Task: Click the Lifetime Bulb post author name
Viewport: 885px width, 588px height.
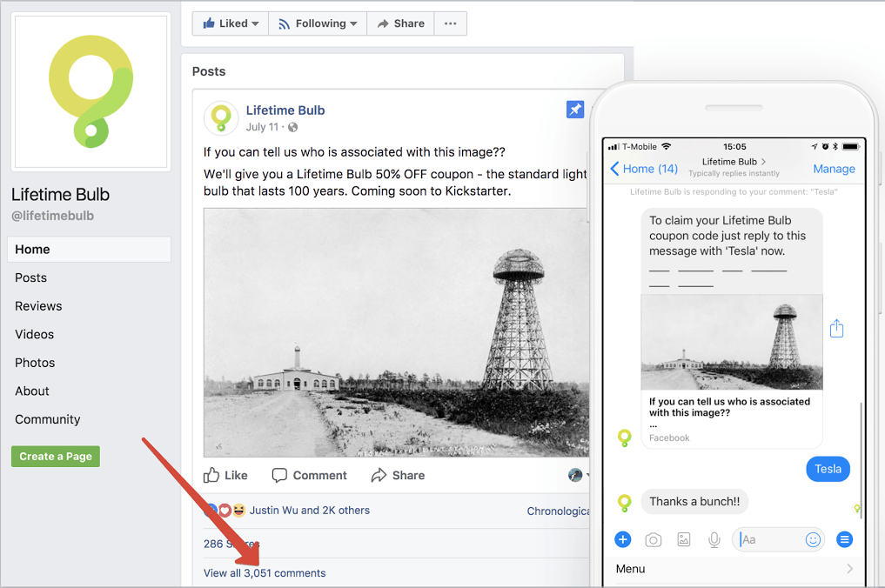Action: tap(285, 110)
